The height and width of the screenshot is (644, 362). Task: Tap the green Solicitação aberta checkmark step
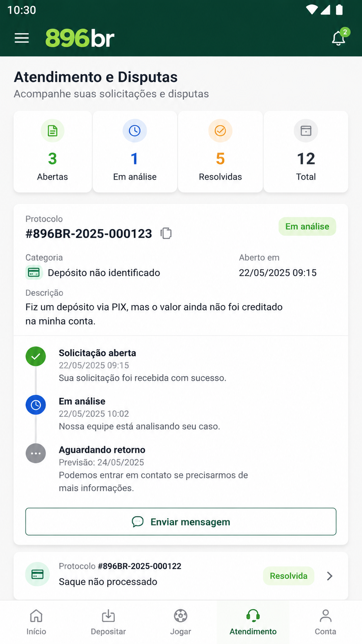(36, 357)
